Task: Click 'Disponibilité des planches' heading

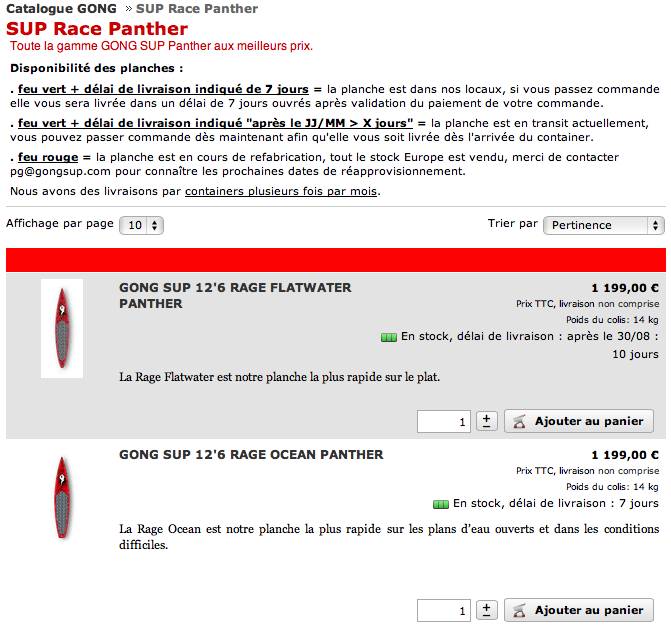Action: pos(97,68)
